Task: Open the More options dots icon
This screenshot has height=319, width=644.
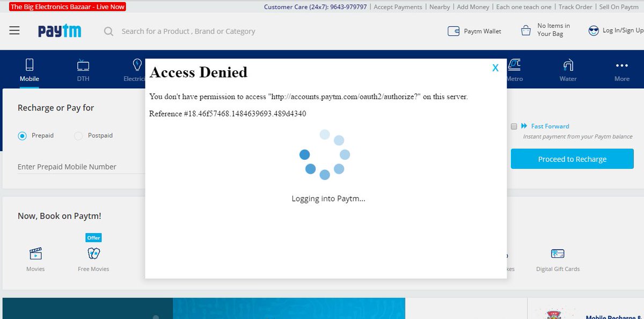Action: (622, 65)
